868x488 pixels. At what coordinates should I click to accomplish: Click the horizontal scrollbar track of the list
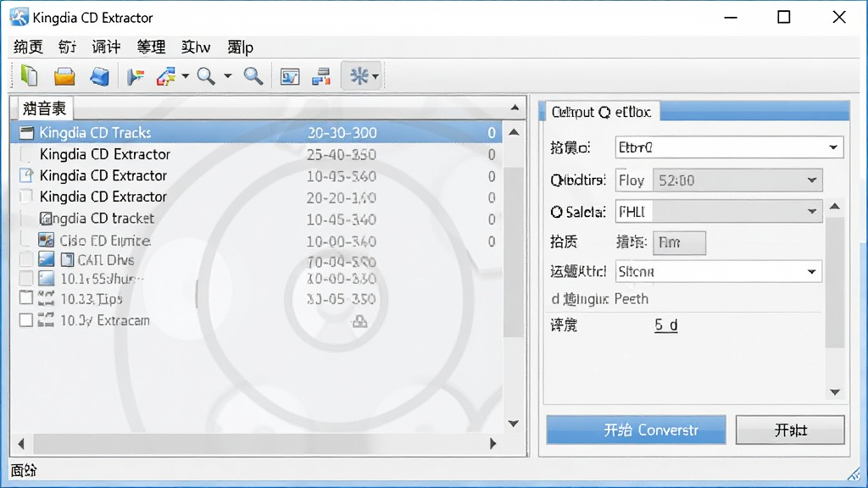tap(258, 443)
